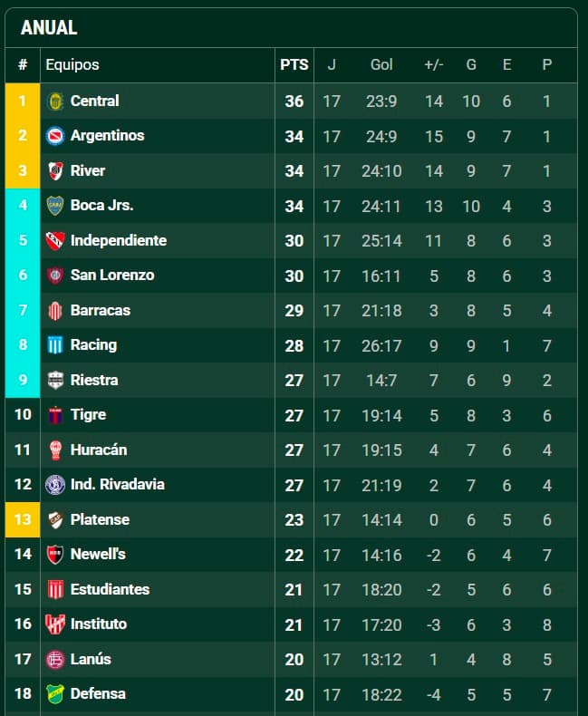Viewport: 588px width, 716px height.
Task: Click the yellow position 13 marker
Action: click(23, 519)
